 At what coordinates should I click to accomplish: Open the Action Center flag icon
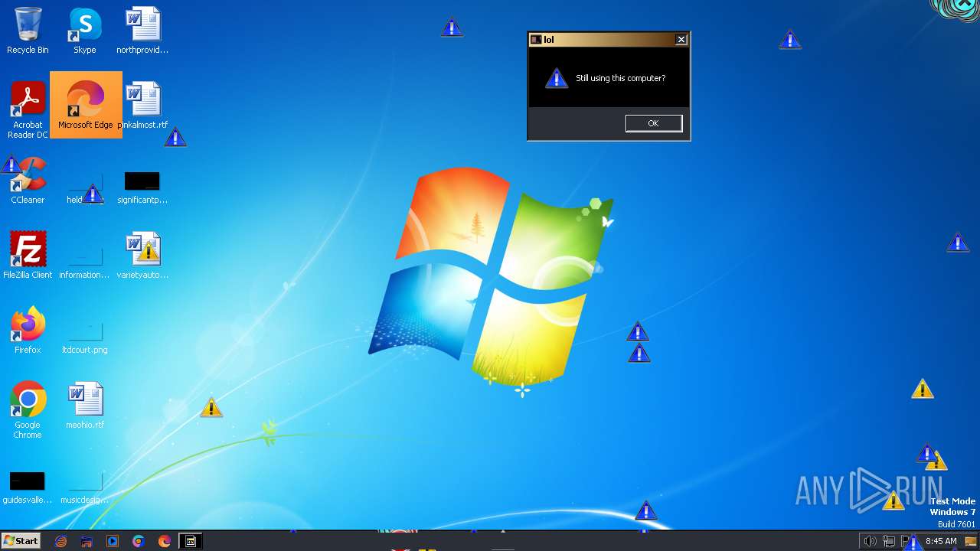(906, 541)
